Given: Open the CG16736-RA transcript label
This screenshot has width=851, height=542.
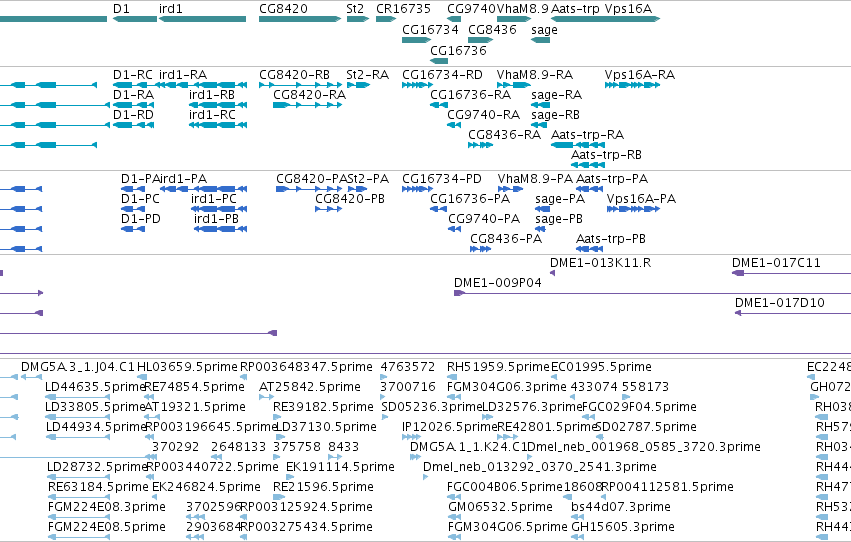Looking at the screenshot, I should (x=471, y=94).
